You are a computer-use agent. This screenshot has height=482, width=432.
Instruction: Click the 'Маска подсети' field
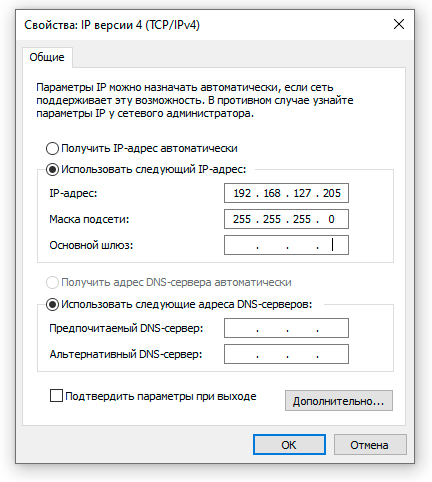[286, 219]
